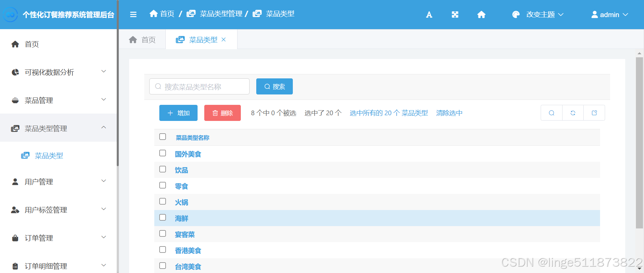Click the breadcrumb 菜品类型管理 icon
644x273 pixels.
(191, 13)
